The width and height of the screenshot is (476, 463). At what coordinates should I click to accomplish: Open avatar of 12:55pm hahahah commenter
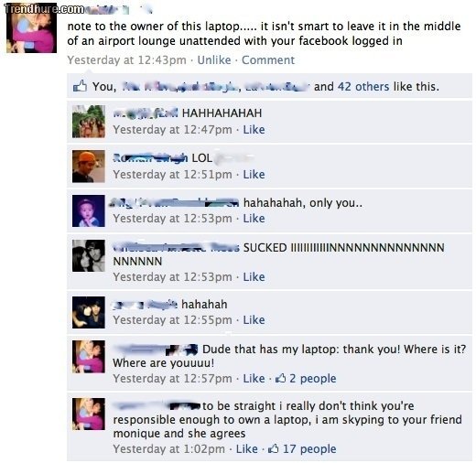[89, 312]
